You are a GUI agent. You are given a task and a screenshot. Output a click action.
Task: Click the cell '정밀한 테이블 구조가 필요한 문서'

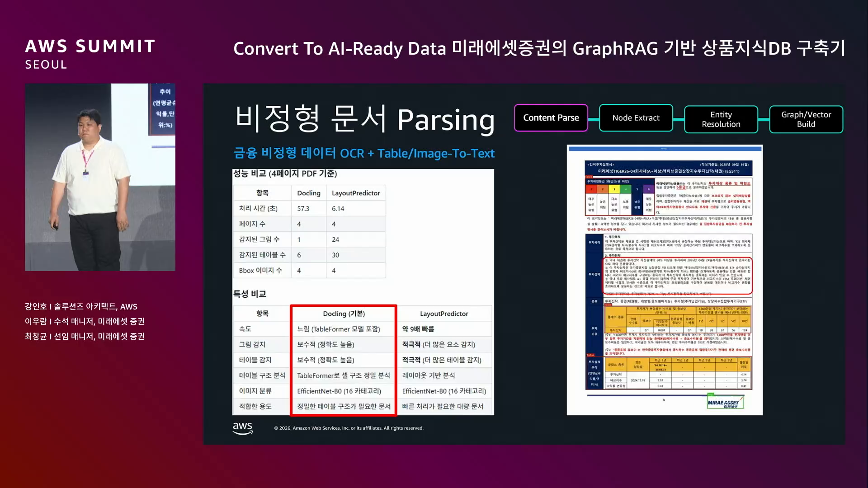[x=344, y=406]
